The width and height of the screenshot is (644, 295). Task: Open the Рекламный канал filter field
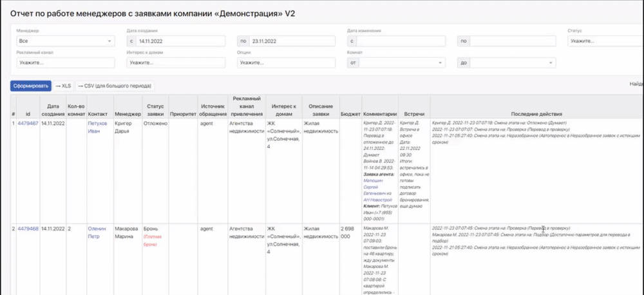(x=65, y=63)
